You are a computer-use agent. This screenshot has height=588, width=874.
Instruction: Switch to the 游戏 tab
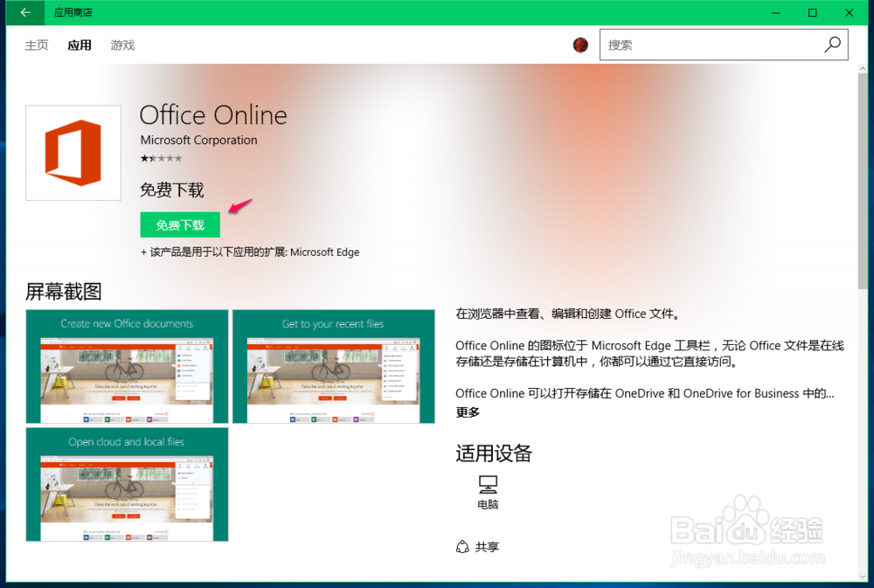point(122,45)
